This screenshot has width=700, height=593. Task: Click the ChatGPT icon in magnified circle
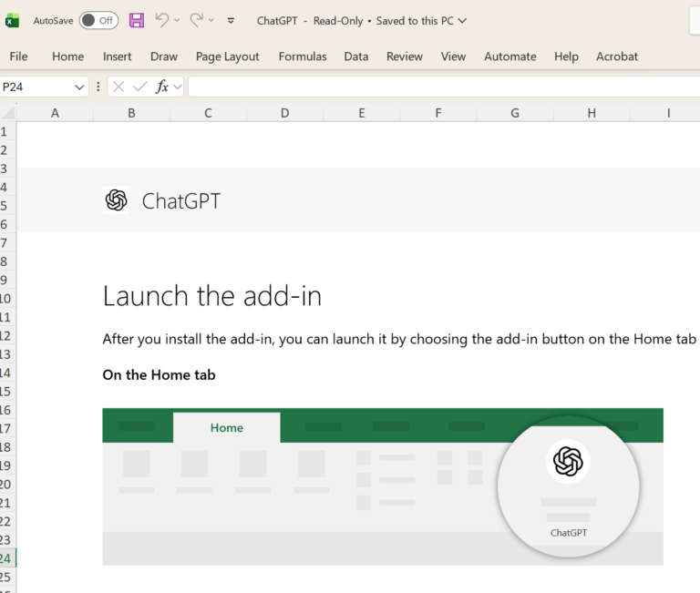pos(568,461)
